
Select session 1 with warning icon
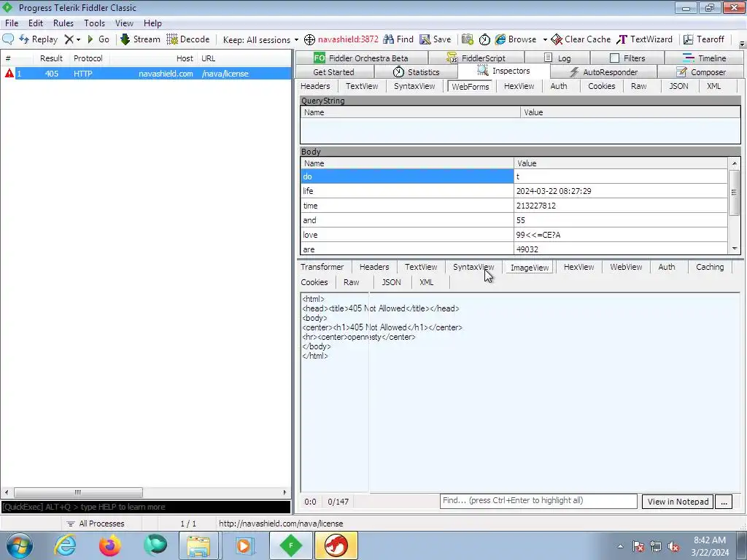pyautogui.click(x=146, y=74)
